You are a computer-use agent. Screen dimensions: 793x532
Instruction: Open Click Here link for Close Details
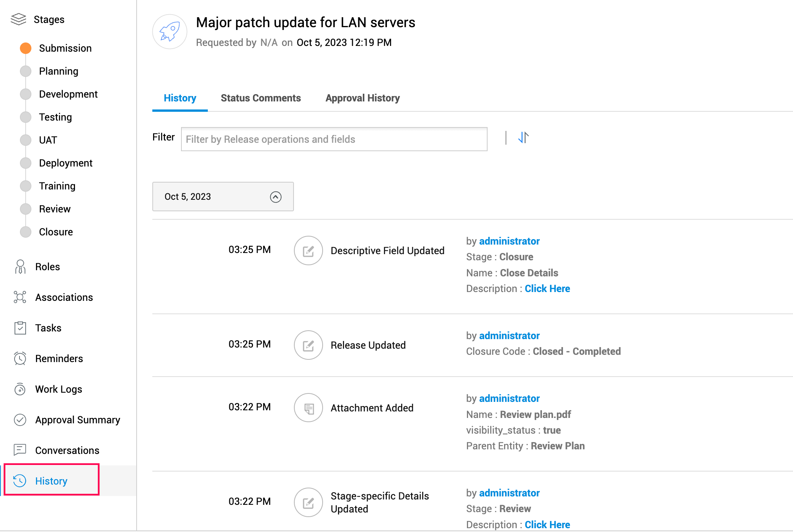click(547, 289)
